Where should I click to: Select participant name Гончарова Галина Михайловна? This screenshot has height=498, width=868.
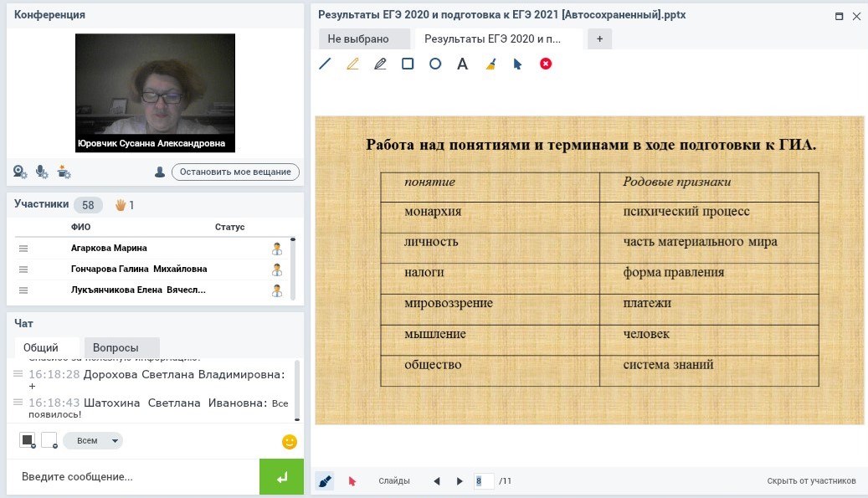[139, 269]
